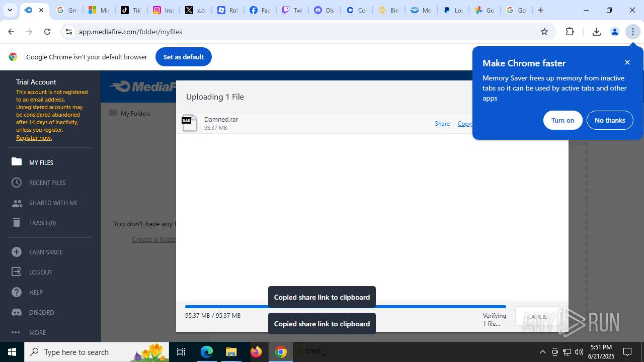
Task: Cancel the file upload
Action: click(x=537, y=317)
